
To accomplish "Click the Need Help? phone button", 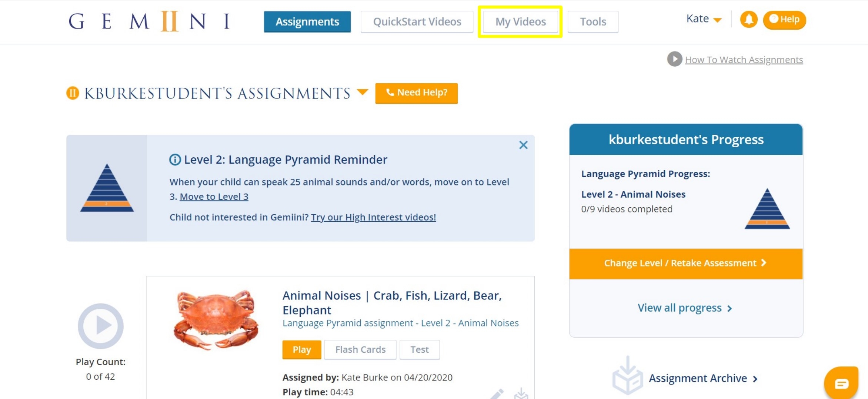I will 416,93.
